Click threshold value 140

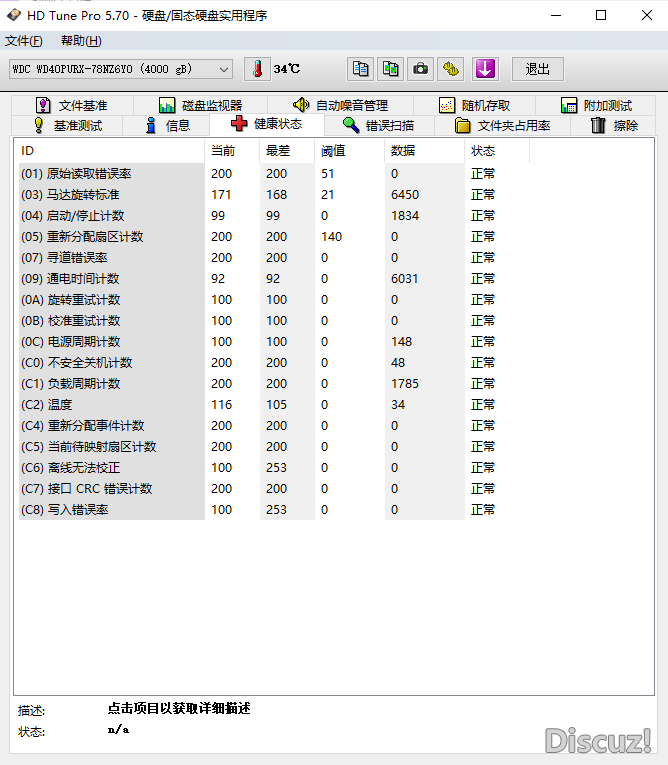tap(331, 237)
